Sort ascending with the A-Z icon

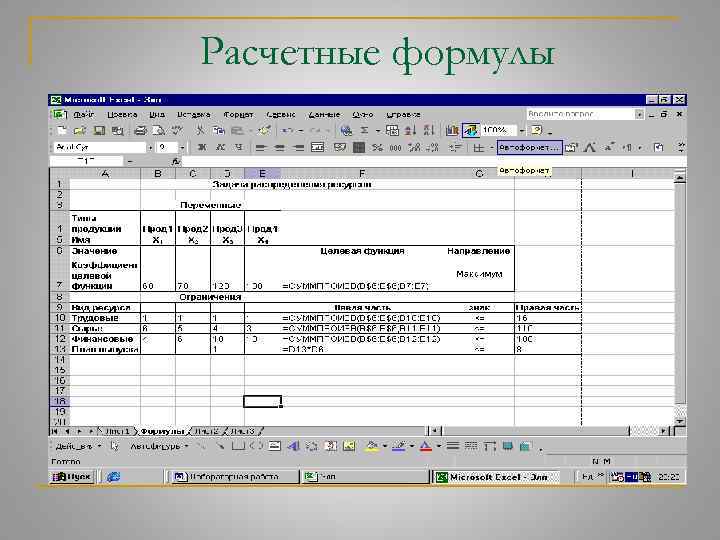(x=410, y=131)
